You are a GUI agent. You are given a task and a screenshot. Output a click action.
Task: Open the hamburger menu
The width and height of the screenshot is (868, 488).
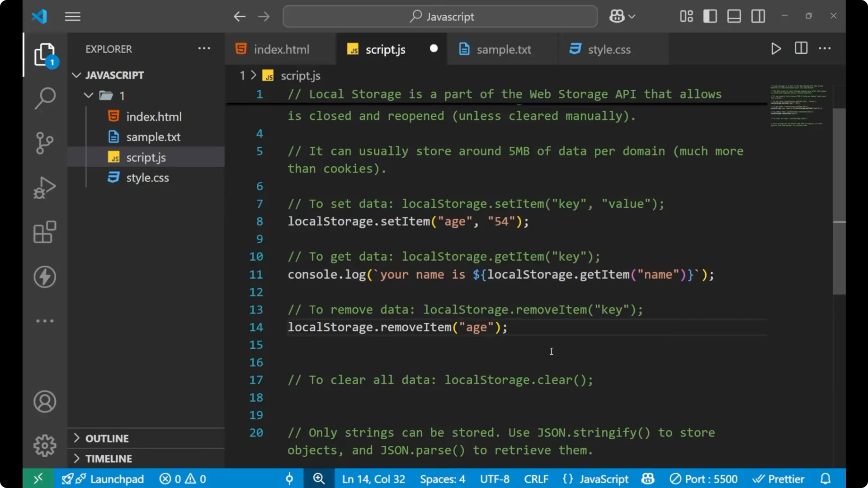coord(72,16)
